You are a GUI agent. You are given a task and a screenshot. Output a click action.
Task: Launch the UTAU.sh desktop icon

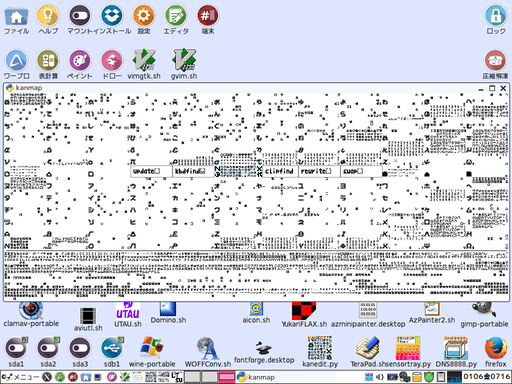click(x=128, y=311)
